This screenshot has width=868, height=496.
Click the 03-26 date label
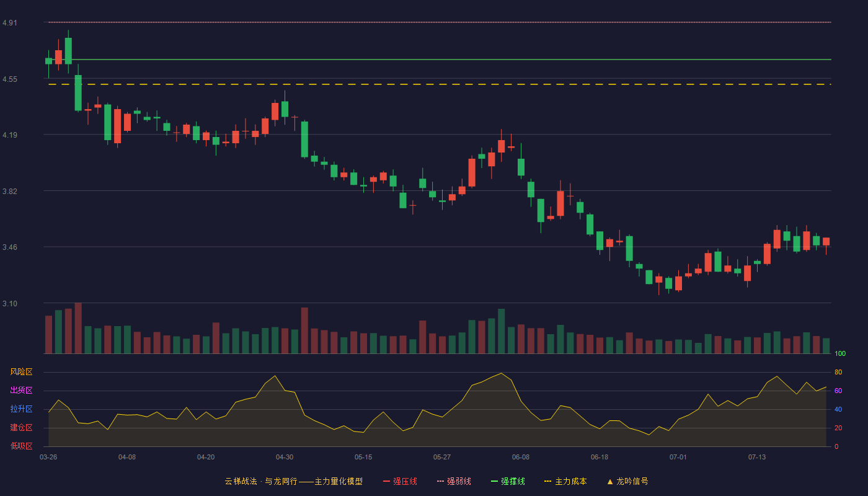coord(48,457)
